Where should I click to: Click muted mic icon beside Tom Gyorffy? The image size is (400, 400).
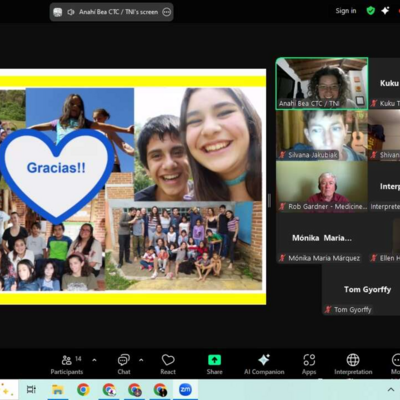pos(328,310)
